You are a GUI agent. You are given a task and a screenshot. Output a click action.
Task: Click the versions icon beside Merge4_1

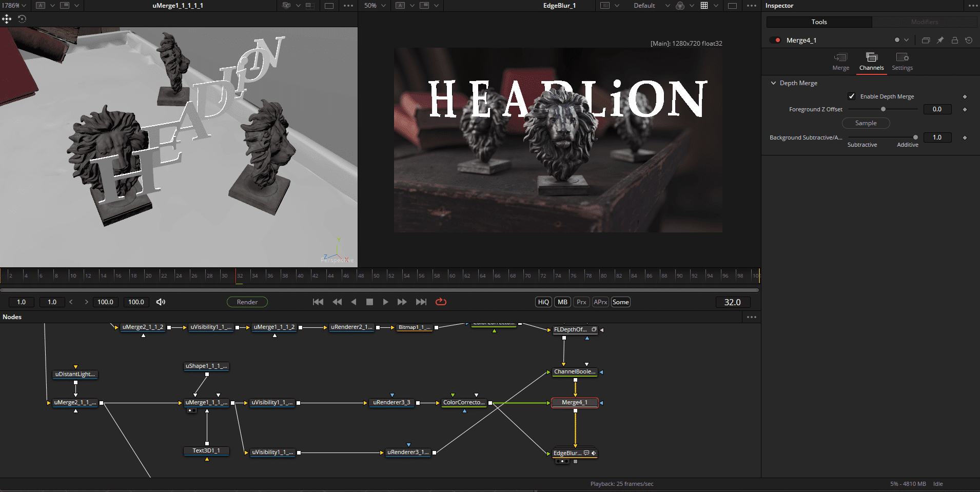926,41
